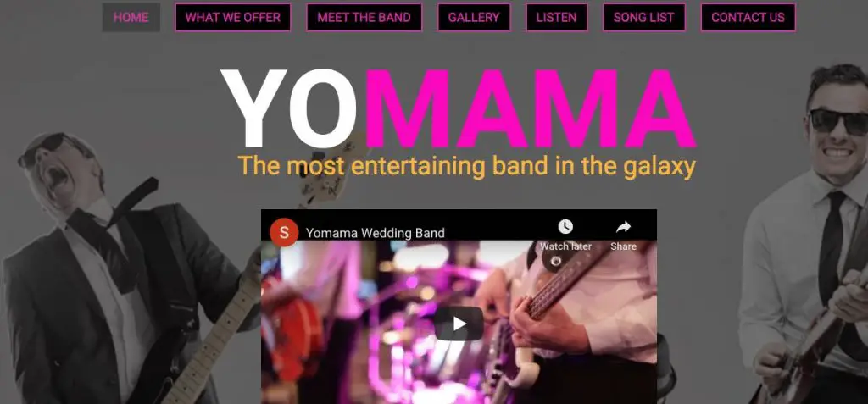This screenshot has height=404, width=868.
Task: Click the Share text label
Action: (623, 246)
